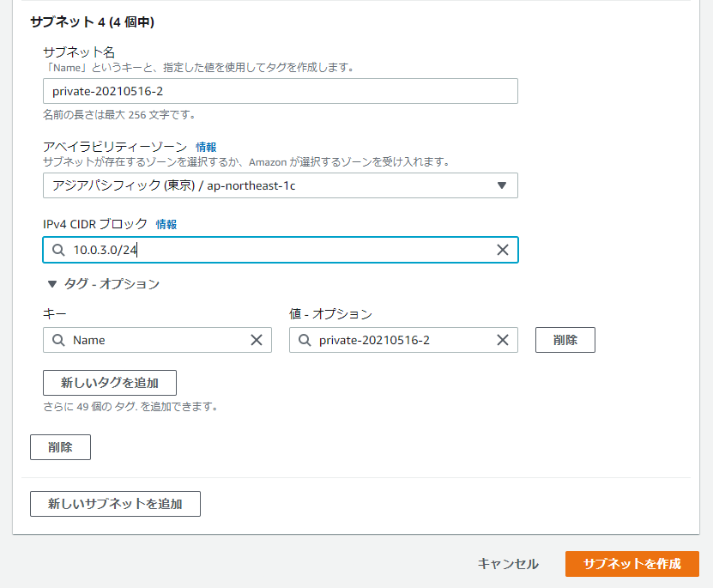Edit the tag value input private-20210516-2
This screenshot has width=713, height=588.
tap(403, 340)
